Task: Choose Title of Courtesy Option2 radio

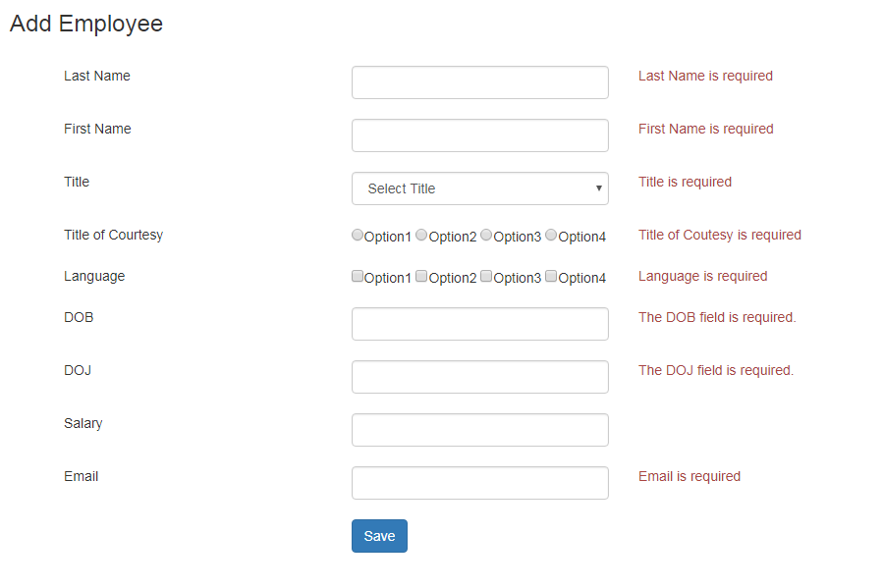Action: (422, 236)
